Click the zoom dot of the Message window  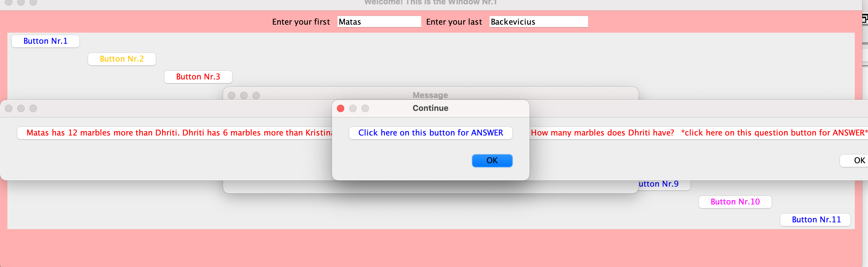click(256, 95)
